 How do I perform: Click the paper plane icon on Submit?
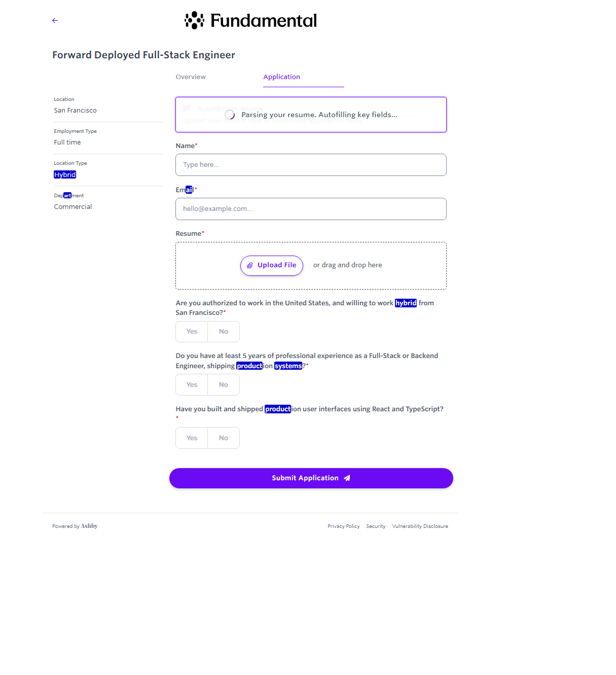pyautogui.click(x=347, y=478)
